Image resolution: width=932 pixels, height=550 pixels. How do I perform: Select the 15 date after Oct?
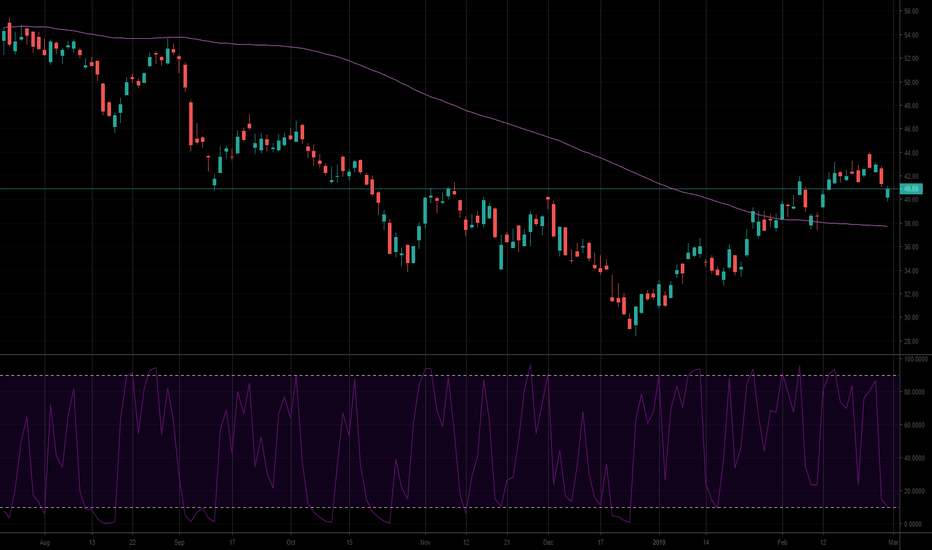pyautogui.click(x=349, y=542)
